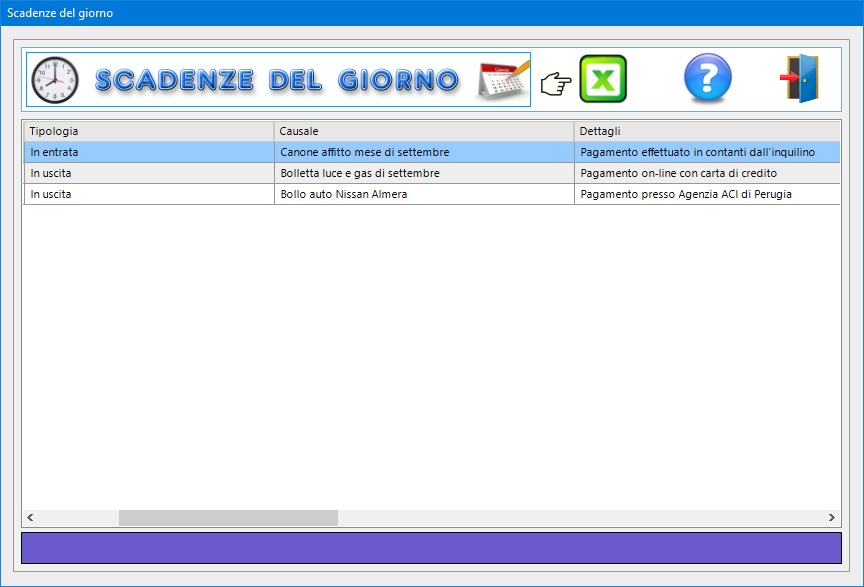Screen dimensions: 864x587
Task: Click the purple status bar
Action: tap(431, 548)
